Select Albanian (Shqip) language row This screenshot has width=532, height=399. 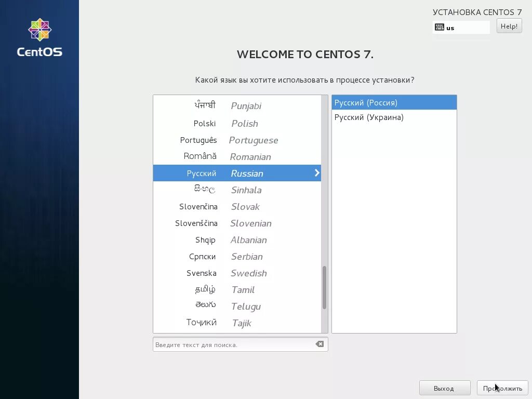(x=237, y=240)
